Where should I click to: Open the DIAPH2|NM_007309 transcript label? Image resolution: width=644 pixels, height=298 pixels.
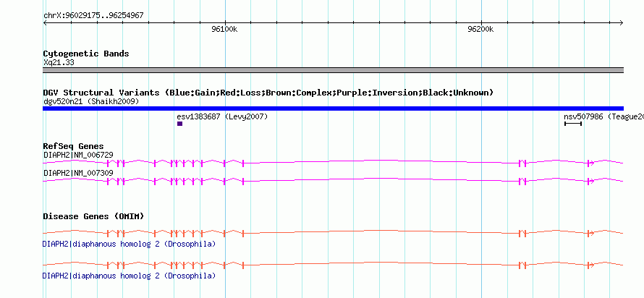point(78,173)
